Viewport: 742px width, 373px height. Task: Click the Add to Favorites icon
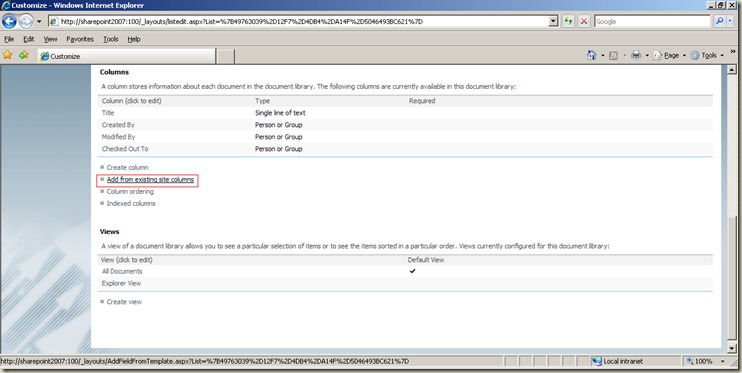point(24,55)
